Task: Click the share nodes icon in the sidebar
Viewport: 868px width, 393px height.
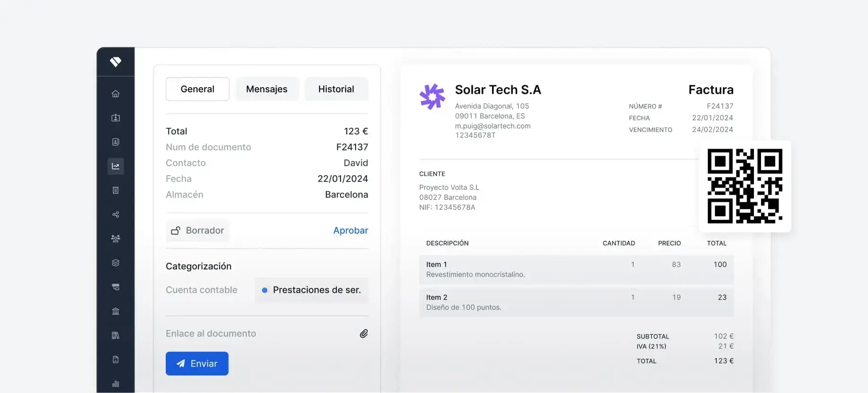Action: click(x=116, y=214)
